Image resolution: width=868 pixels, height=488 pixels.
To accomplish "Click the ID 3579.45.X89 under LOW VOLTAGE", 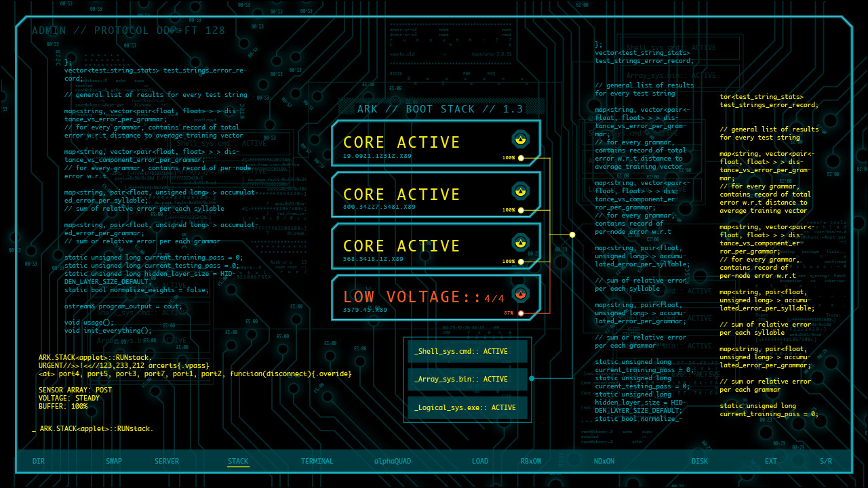I will pos(365,310).
